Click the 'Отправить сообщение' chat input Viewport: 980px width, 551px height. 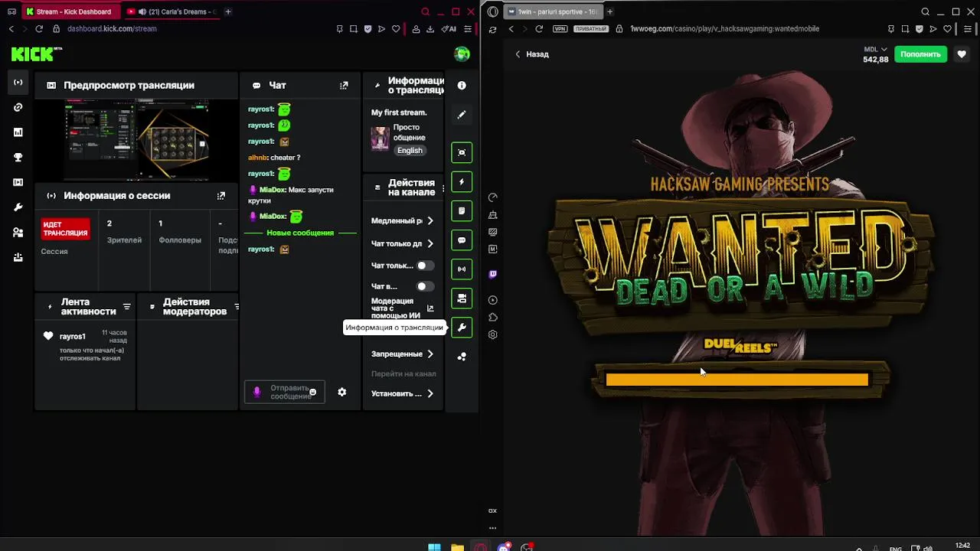285,392
